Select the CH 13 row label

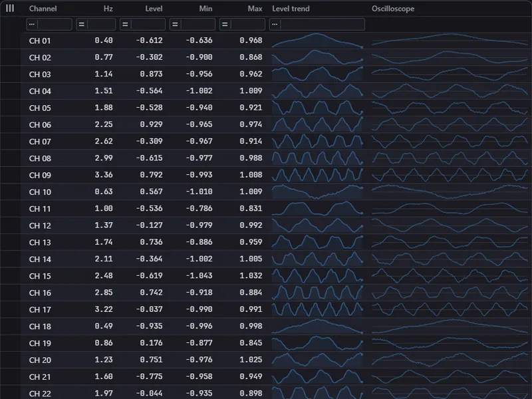click(40, 243)
